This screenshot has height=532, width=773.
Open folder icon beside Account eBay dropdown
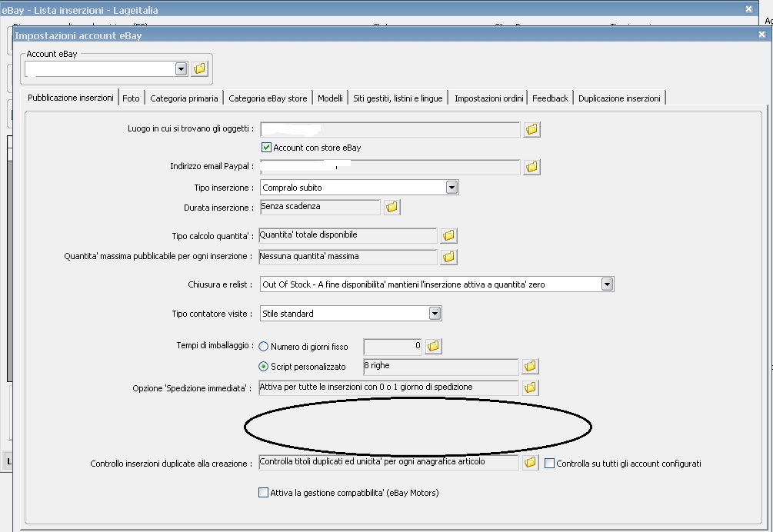(199, 68)
